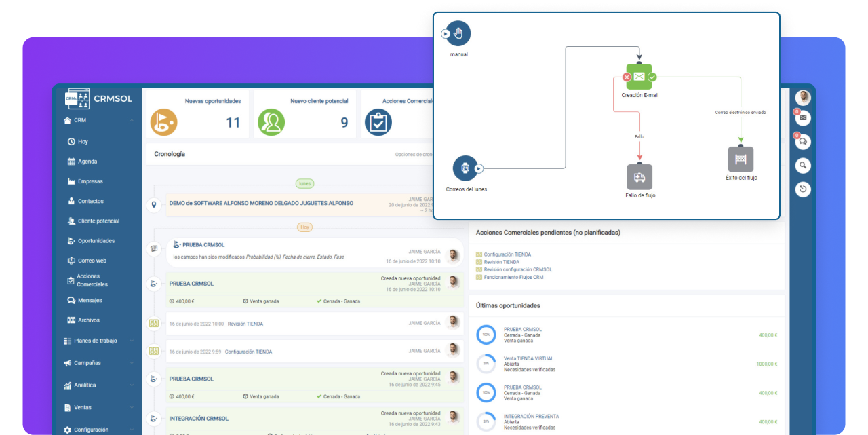Click the calendar icon beside Revisión TIENDA timeline entry
The image size is (868, 435).
(154, 324)
